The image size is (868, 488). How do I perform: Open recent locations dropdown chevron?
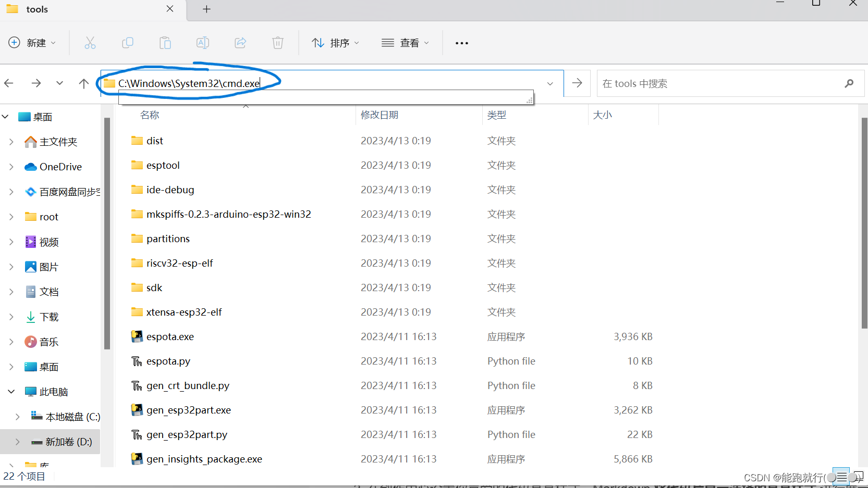click(60, 83)
